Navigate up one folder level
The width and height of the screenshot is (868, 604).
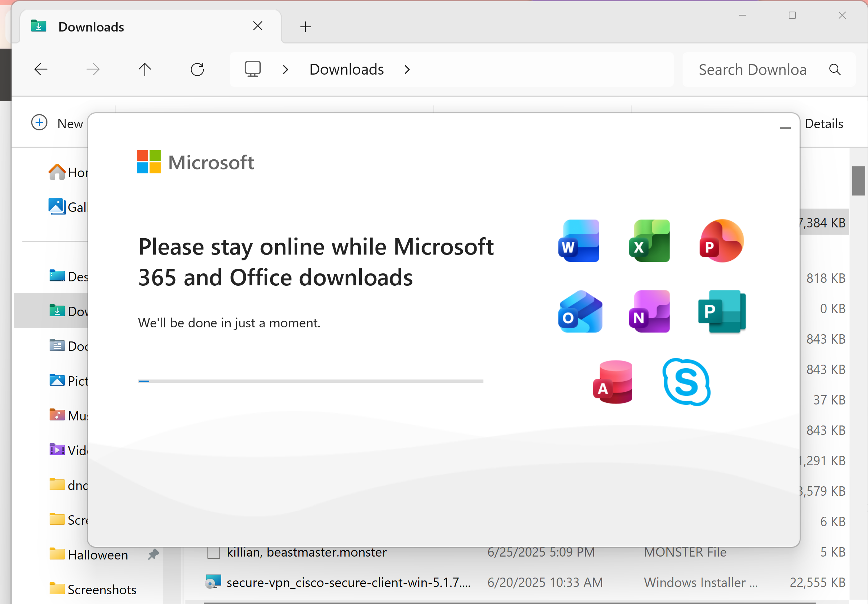pos(144,69)
